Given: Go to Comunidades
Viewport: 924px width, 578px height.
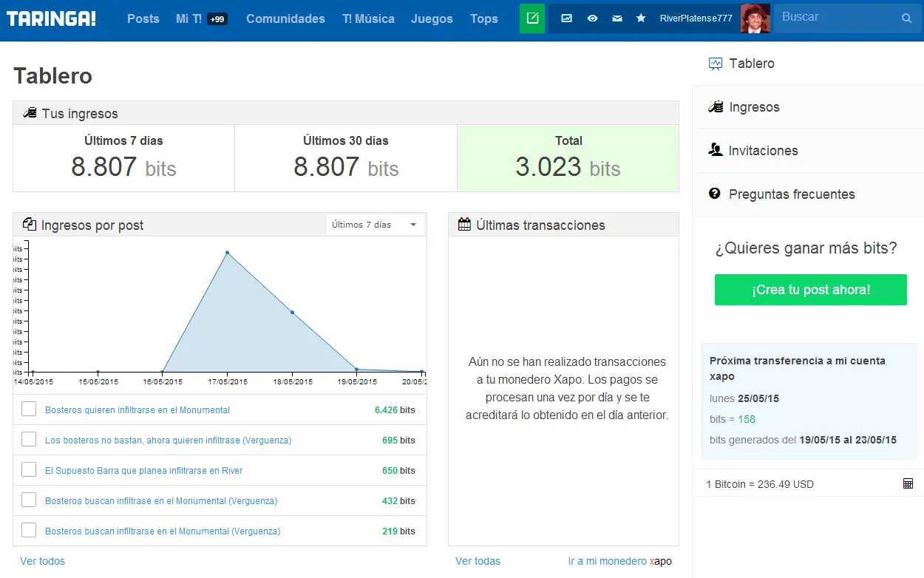Looking at the screenshot, I should click(x=285, y=18).
